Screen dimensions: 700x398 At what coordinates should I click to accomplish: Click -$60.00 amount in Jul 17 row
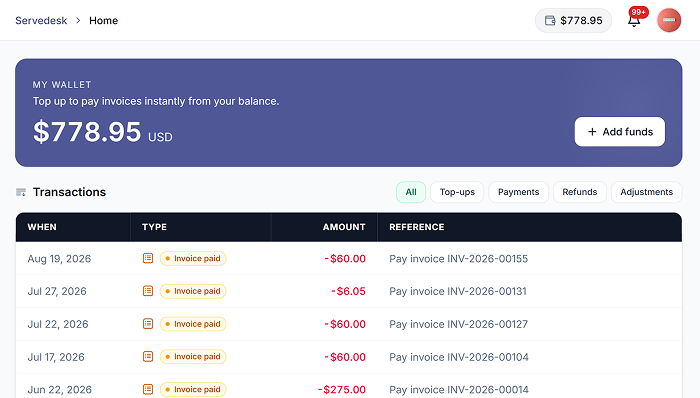pyautogui.click(x=345, y=357)
